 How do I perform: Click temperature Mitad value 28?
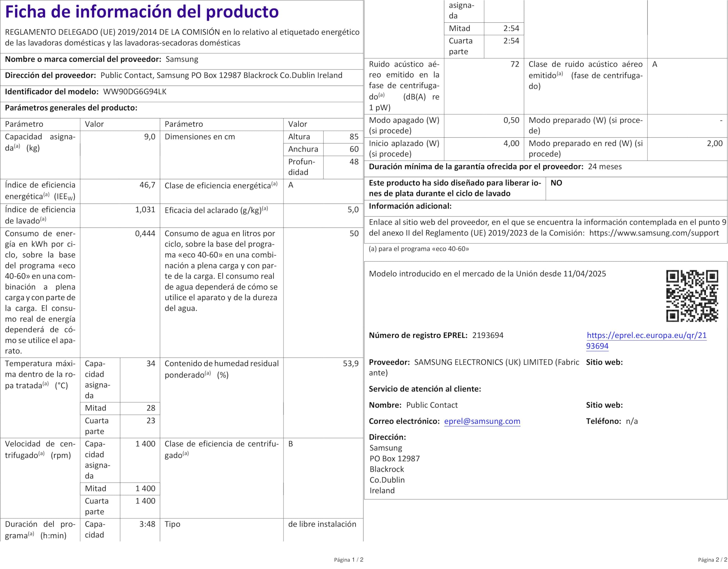point(151,408)
